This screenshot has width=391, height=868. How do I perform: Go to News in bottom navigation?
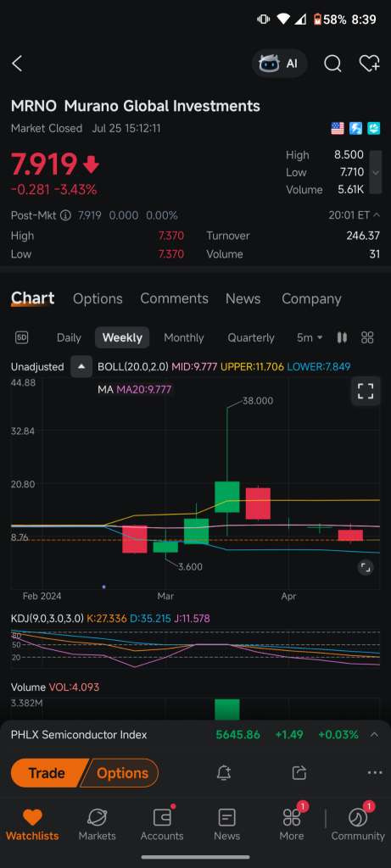[226, 824]
